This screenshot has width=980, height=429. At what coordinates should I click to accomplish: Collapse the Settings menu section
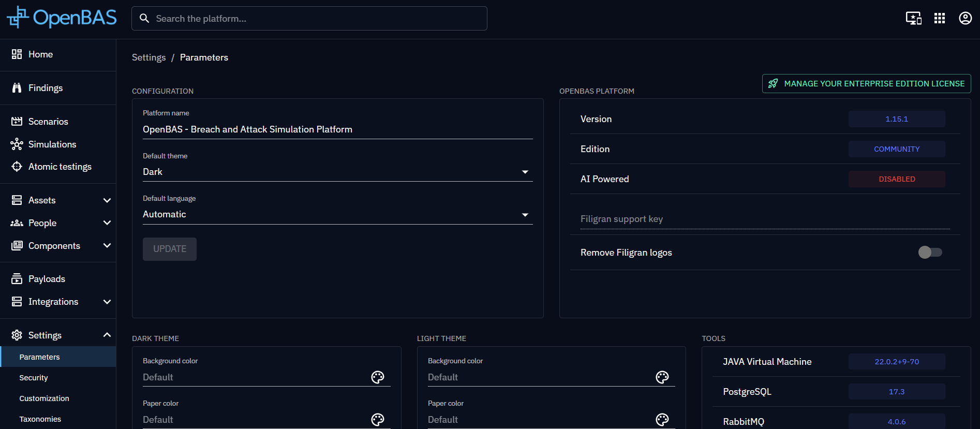coord(107,335)
